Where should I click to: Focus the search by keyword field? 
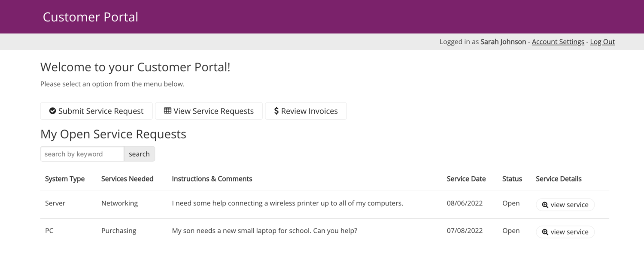82,154
